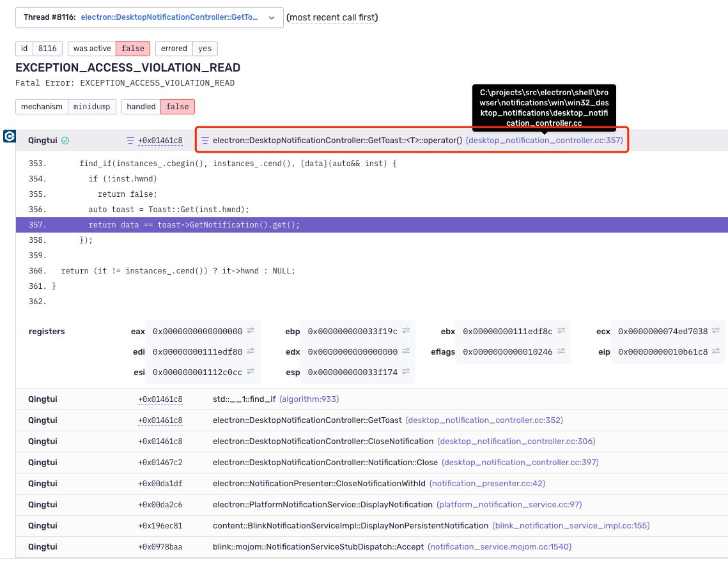The height and width of the screenshot is (561, 728).
Task: Click the filter icon beside the eip register value
Action: [x=716, y=351]
